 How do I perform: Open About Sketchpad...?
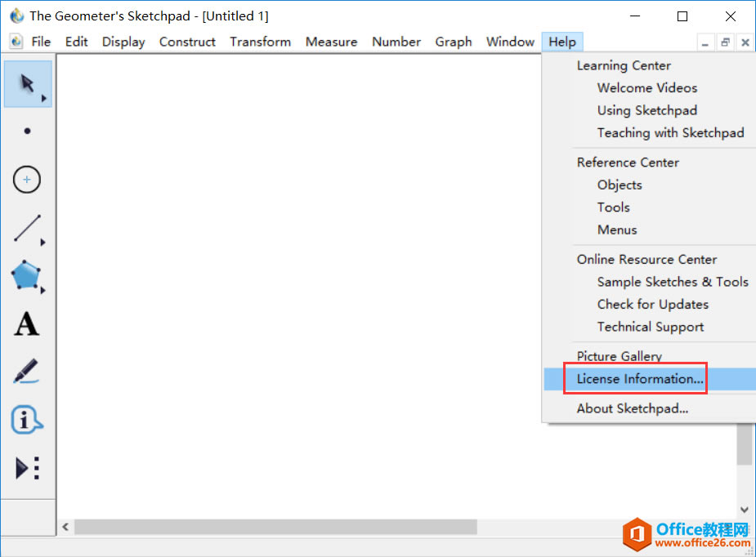tap(632, 408)
